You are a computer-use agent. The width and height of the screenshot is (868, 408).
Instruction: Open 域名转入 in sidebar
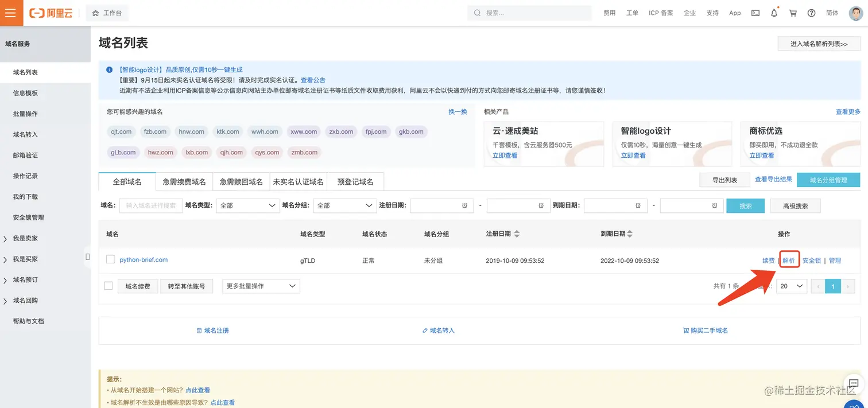(25, 134)
